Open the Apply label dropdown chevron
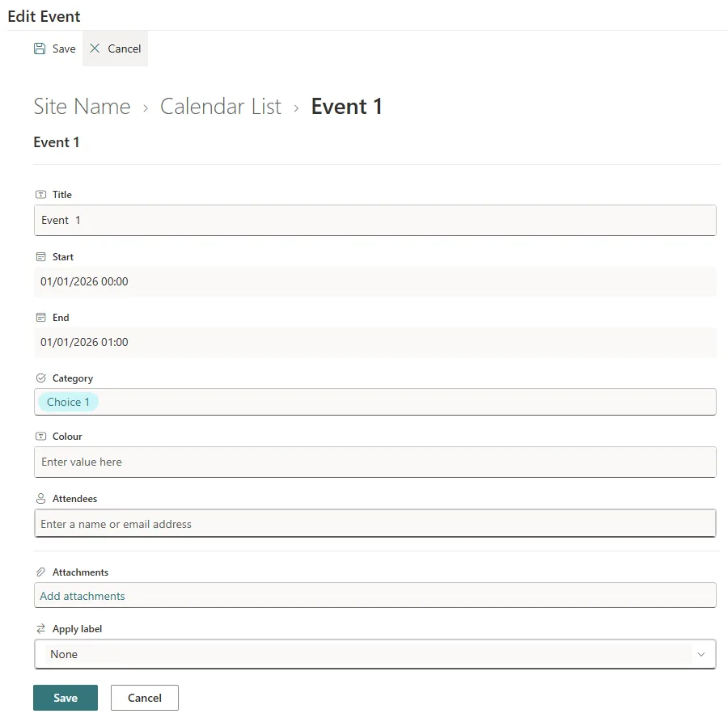 [x=702, y=653]
